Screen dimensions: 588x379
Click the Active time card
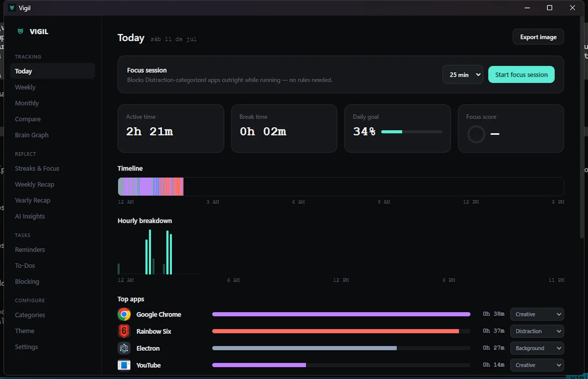coord(171,128)
